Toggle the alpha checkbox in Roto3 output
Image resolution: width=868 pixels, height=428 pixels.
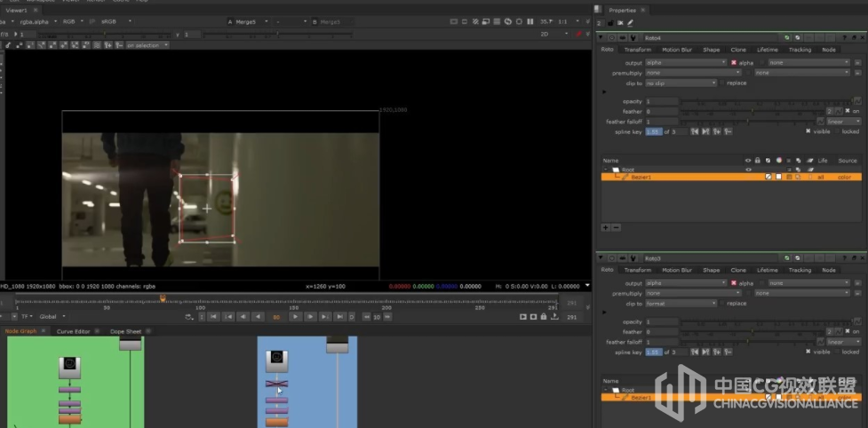pos(734,283)
